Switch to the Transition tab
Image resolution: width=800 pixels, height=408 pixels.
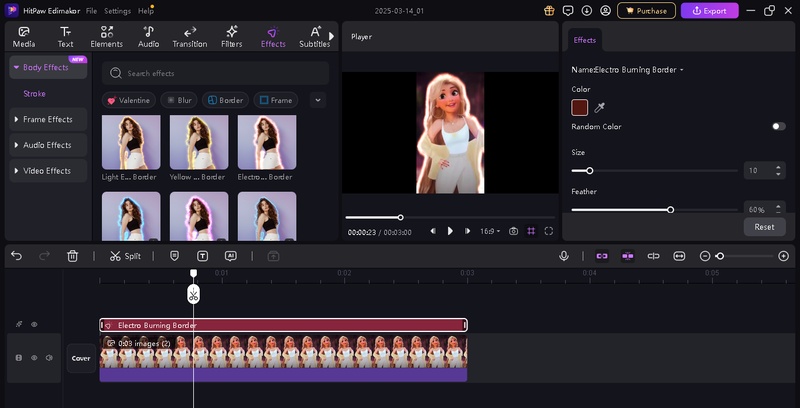[x=189, y=37]
